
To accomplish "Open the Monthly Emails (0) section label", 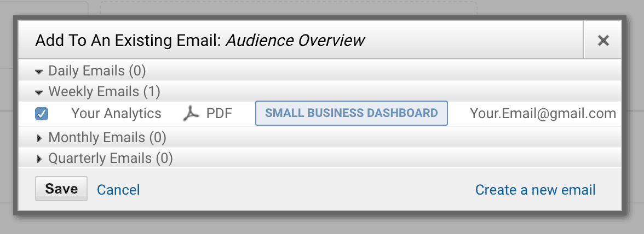I will [107, 137].
